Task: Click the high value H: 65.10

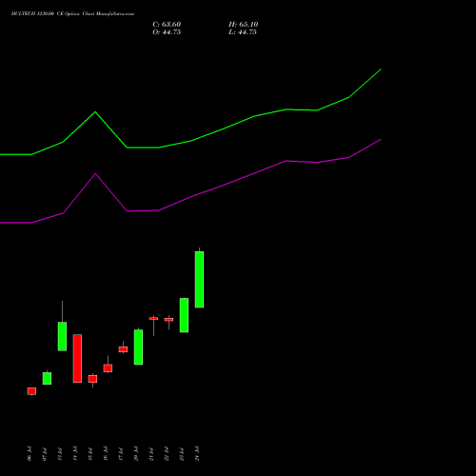Action: click(x=243, y=25)
